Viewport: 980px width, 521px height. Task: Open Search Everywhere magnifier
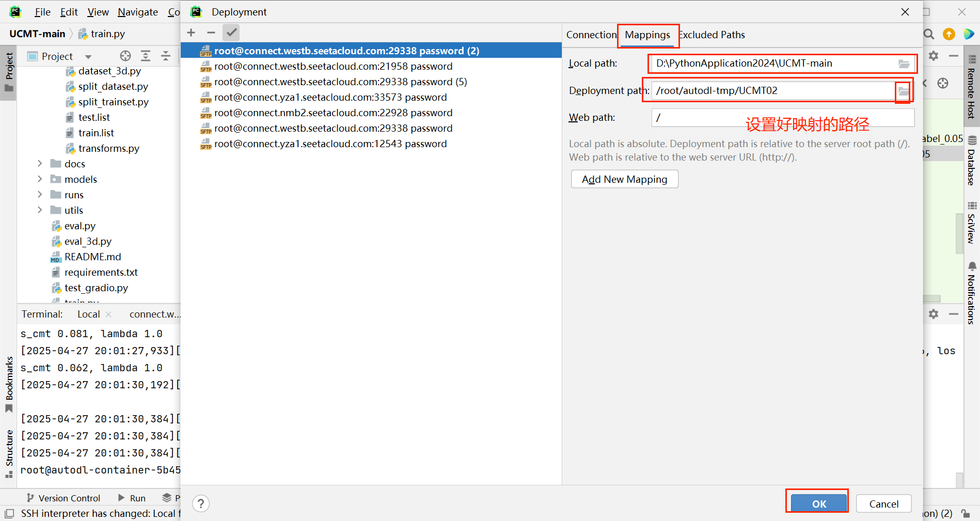[928, 34]
